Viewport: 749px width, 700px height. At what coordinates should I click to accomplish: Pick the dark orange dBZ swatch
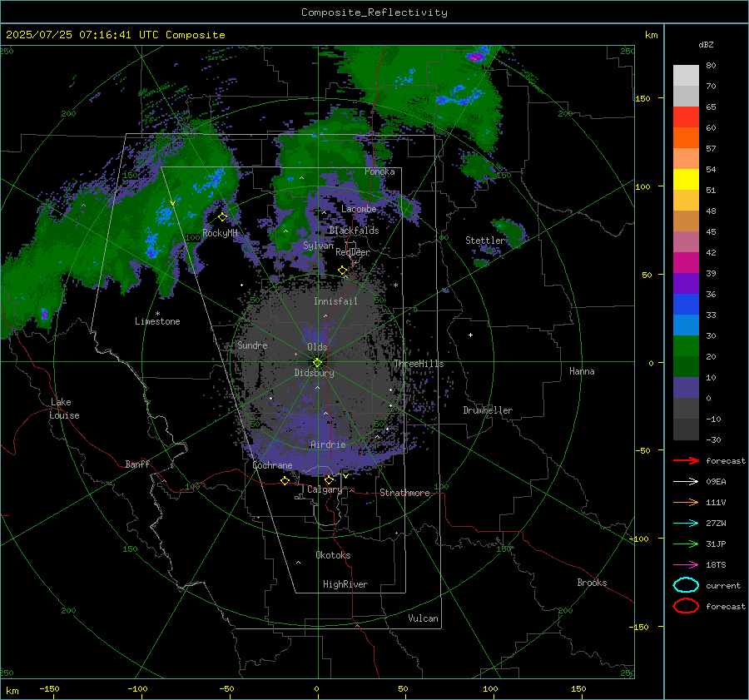coord(686,138)
